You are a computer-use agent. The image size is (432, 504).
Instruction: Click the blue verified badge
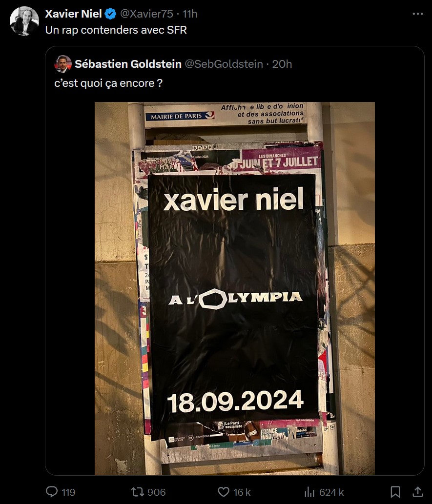coord(111,14)
